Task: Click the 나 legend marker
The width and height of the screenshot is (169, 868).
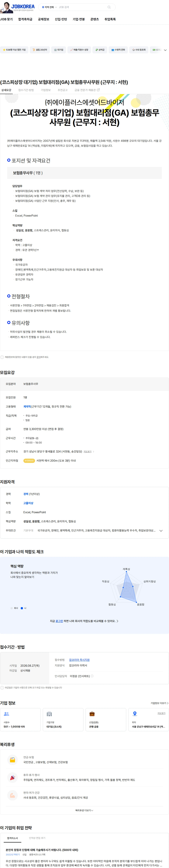Action: click(x=22, y=608)
